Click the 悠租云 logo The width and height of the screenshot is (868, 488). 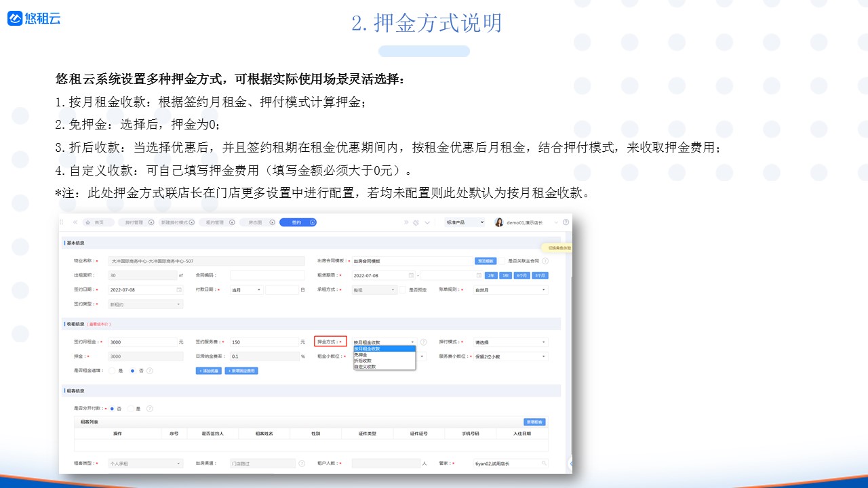34,18
